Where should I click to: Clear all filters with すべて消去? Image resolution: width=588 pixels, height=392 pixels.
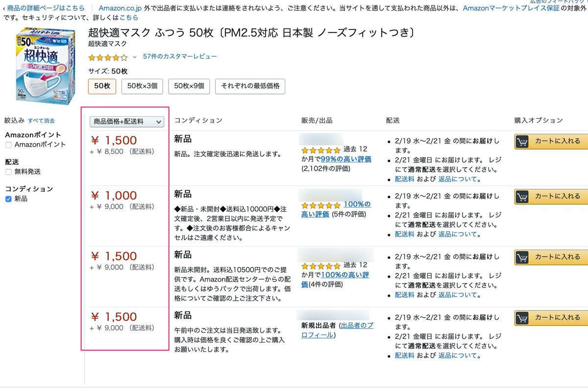coord(41,121)
